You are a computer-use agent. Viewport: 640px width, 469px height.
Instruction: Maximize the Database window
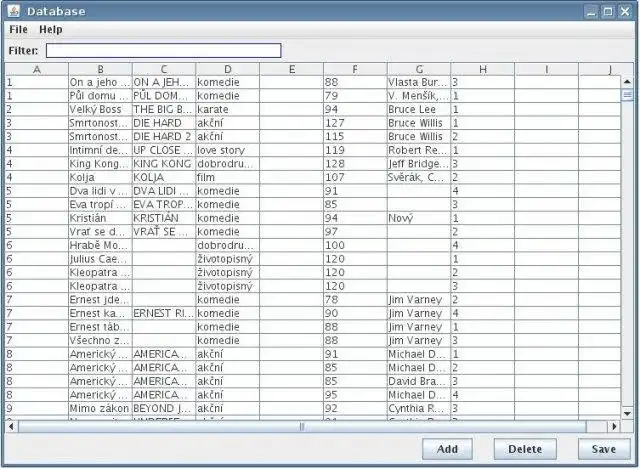(608, 11)
